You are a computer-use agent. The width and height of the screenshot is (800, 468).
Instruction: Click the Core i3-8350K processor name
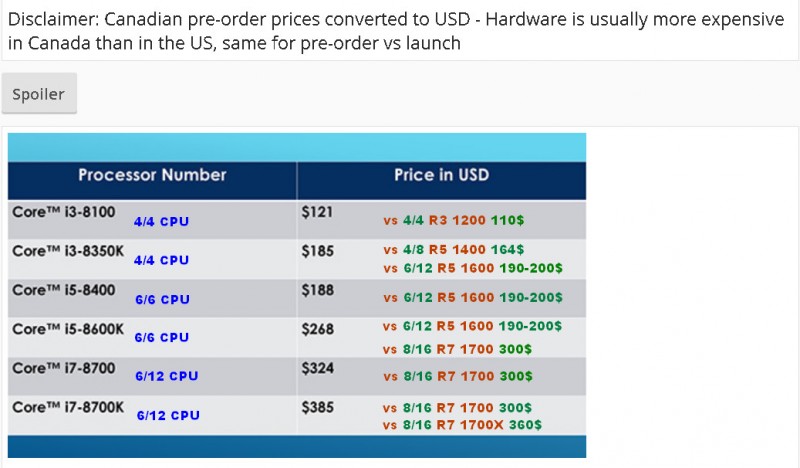click(68, 251)
